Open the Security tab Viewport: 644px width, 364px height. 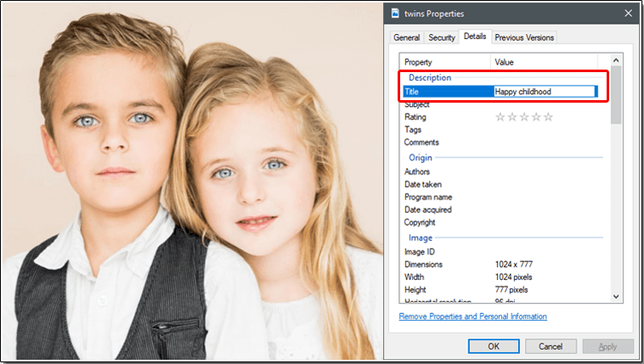click(x=442, y=37)
